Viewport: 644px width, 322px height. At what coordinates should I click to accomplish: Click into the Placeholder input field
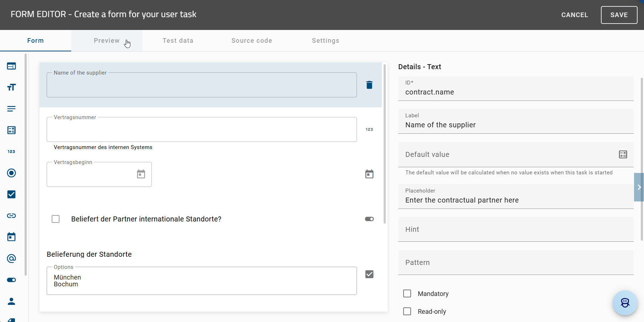[499, 200]
